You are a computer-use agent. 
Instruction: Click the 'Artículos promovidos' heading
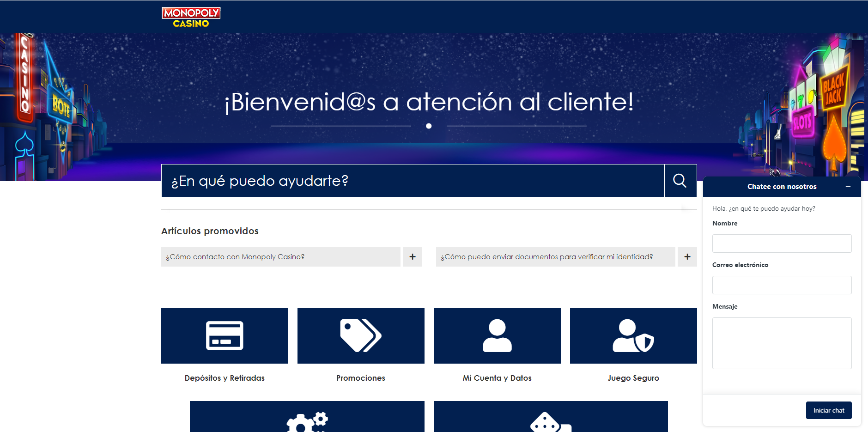coord(210,231)
